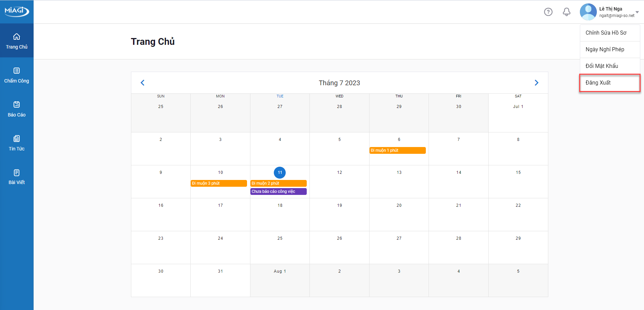The height and width of the screenshot is (310, 644).
Task: Open the Trang Chủ home icon
Action: pos(17,37)
